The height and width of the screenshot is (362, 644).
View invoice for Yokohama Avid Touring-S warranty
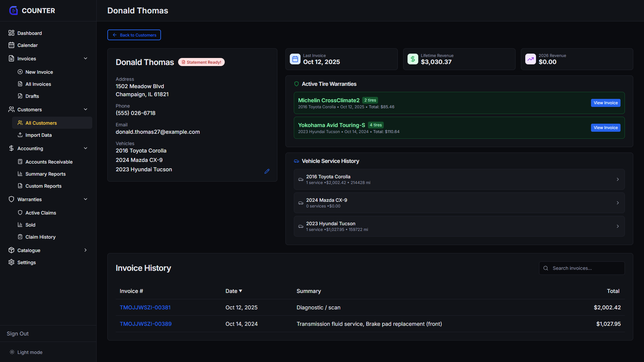(605, 128)
